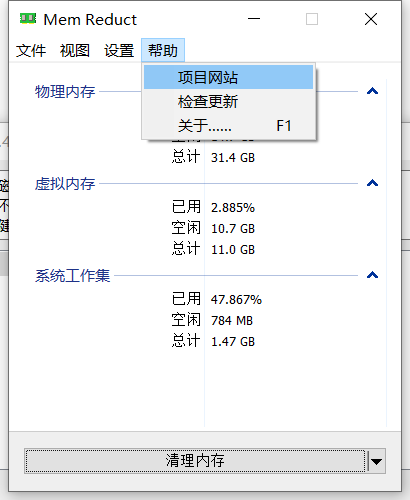Collapse the 物理内存 section chevron
This screenshot has width=410, height=500.
372,91
